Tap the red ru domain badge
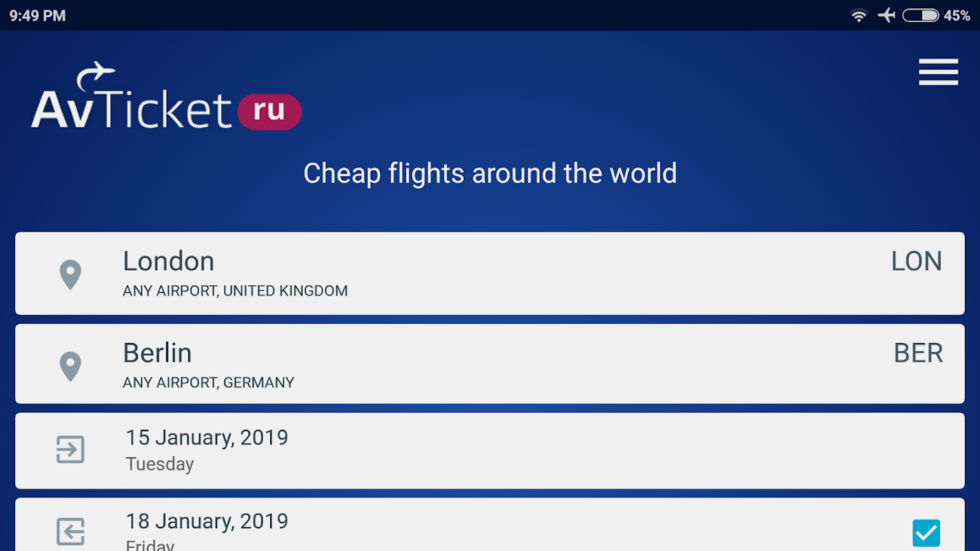This screenshot has height=551, width=980. pyautogui.click(x=269, y=112)
